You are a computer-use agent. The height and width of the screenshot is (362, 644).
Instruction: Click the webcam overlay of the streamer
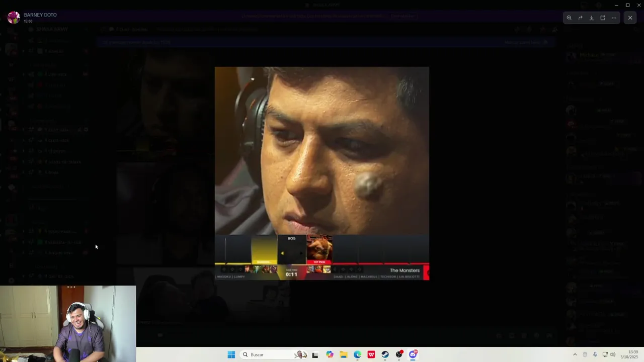tap(68, 324)
